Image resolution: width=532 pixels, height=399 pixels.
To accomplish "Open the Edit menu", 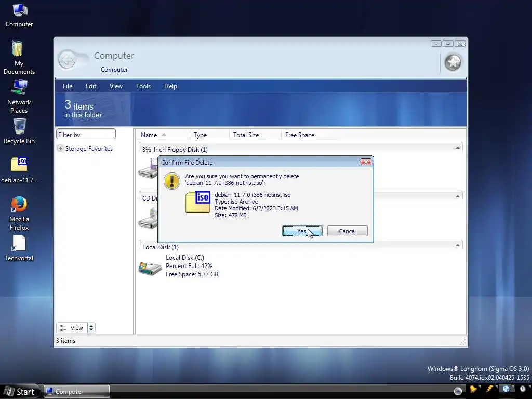I will click(91, 86).
